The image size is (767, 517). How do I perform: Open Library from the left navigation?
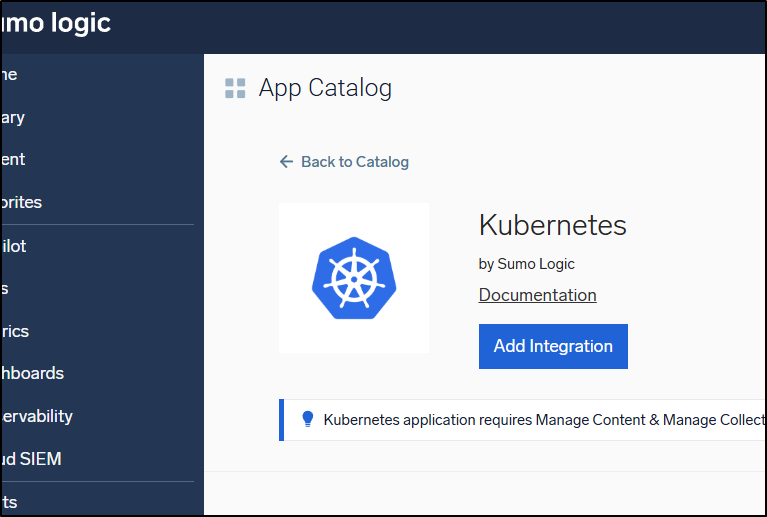pyautogui.click(x=13, y=117)
